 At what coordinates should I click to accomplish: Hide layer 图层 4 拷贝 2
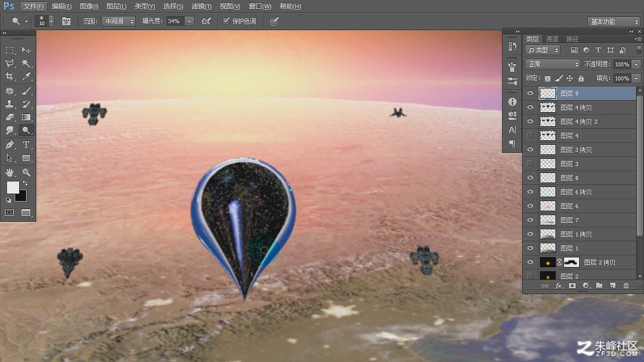530,121
